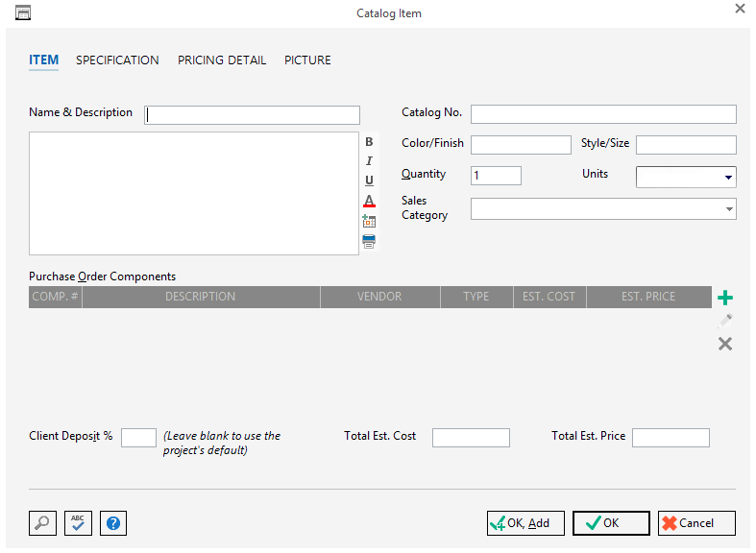Underline the description text
This screenshot has width=756, height=553.
point(369,180)
